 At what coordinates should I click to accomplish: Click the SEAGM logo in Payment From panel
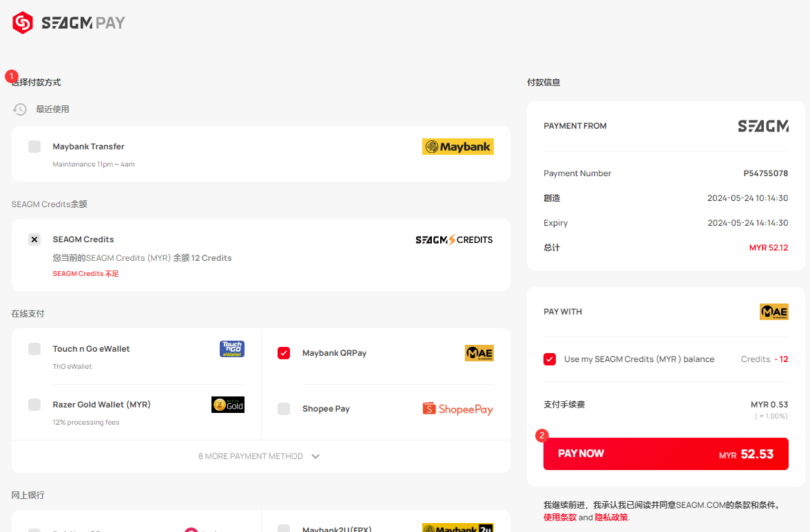[x=763, y=126]
